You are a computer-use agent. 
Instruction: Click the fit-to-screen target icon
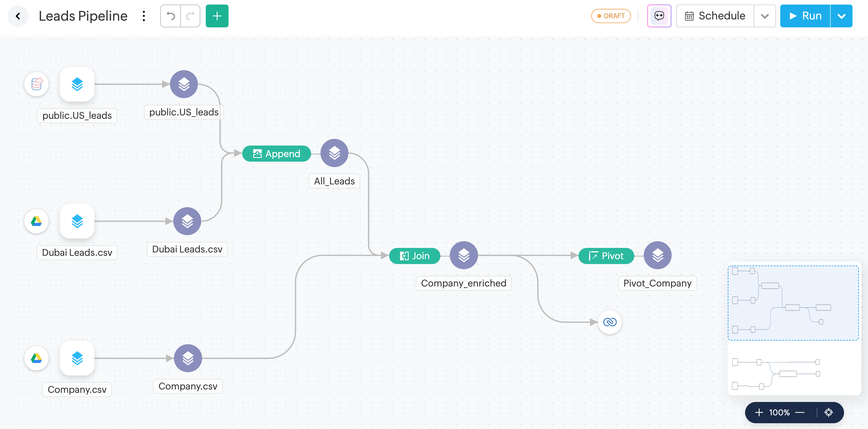tap(829, 412)
